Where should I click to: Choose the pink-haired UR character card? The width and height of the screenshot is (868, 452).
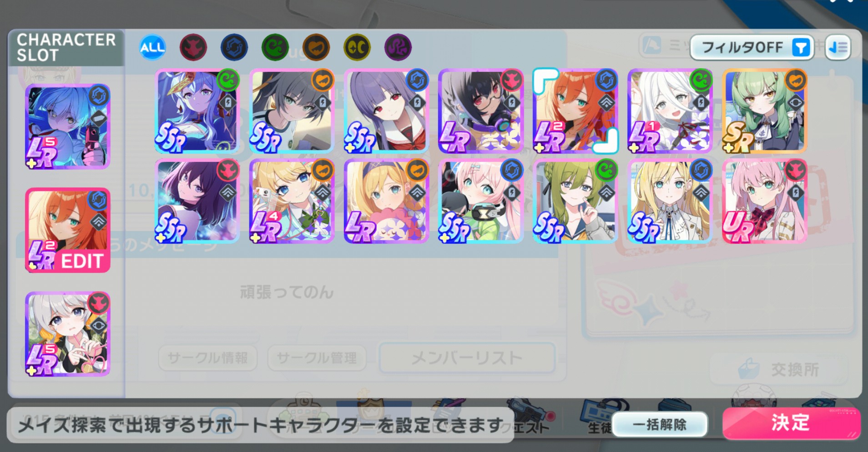click(x=765, y=201)
